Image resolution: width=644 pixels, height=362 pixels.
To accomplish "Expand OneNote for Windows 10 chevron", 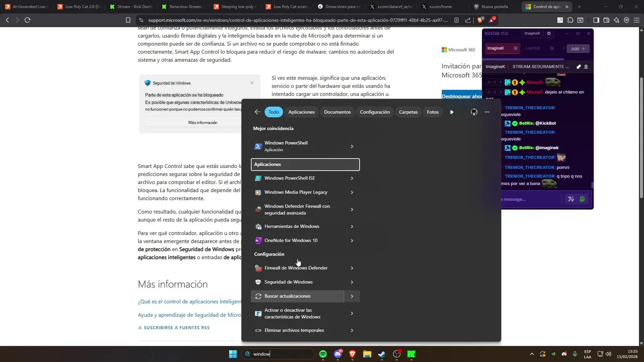I will (x=352, y=240).
